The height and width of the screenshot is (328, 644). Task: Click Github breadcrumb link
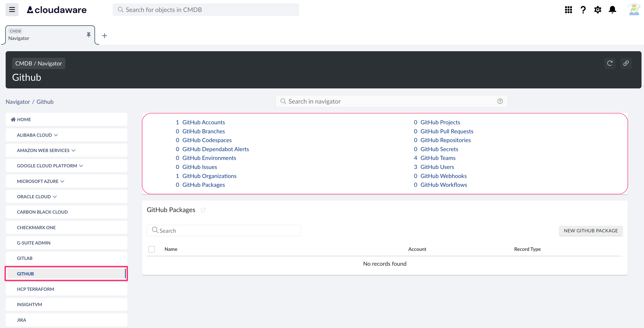click(45, 102)
